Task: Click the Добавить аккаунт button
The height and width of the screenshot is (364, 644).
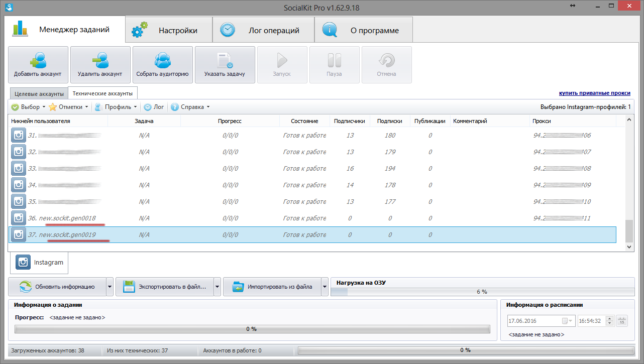Action: tap(38, 65)
